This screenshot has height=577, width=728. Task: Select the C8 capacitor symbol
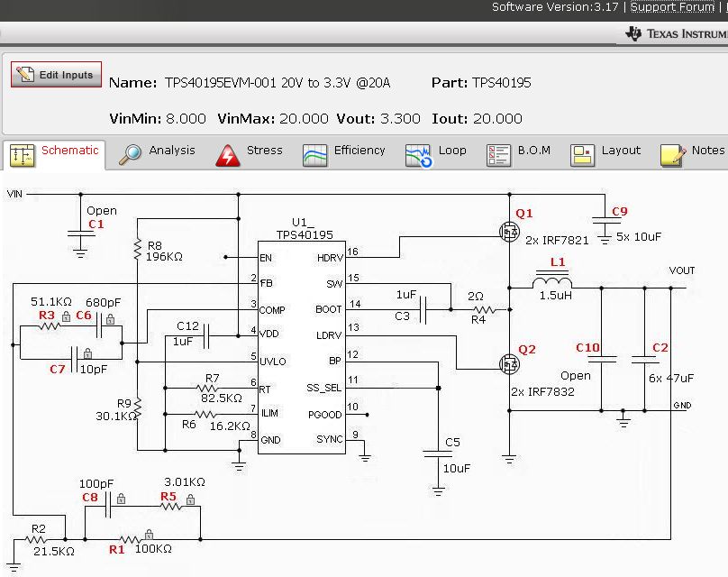tap(108, 506)
